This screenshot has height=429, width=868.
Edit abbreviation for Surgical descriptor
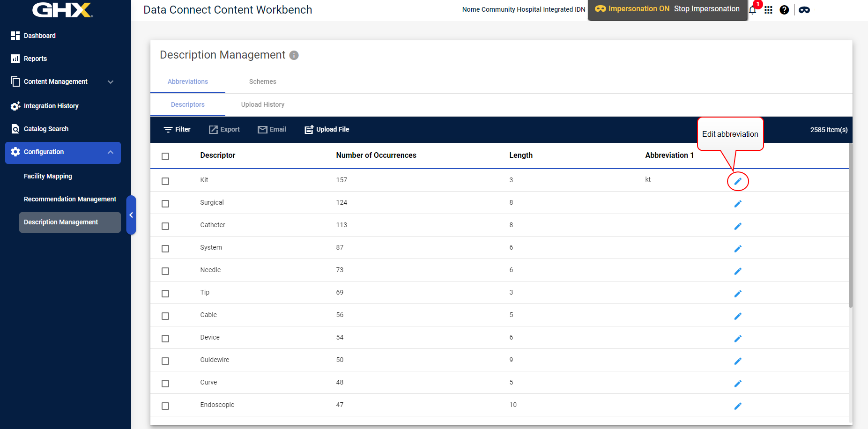click(738, 204)
